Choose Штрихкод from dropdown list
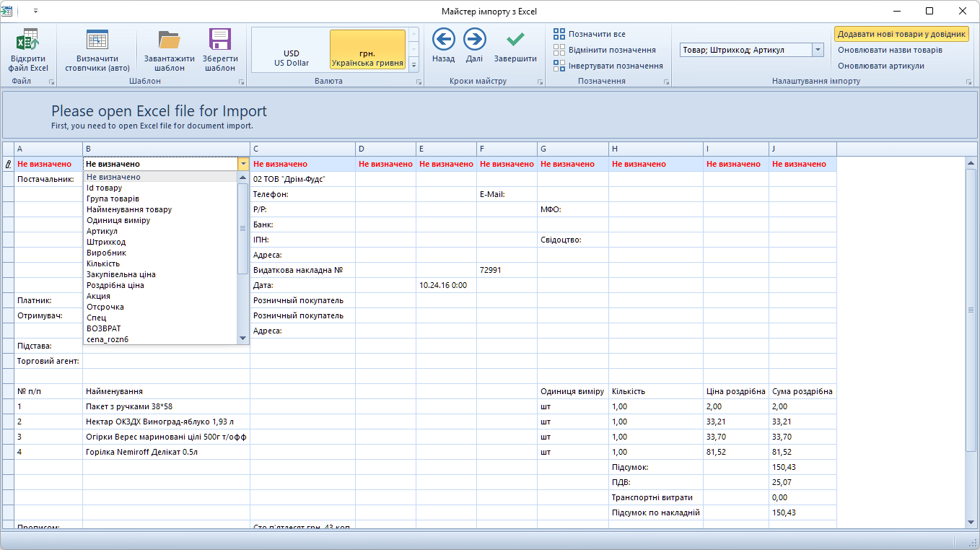This screenshot has width=980, height=550. pyautogui.click(x=106, y=242)
